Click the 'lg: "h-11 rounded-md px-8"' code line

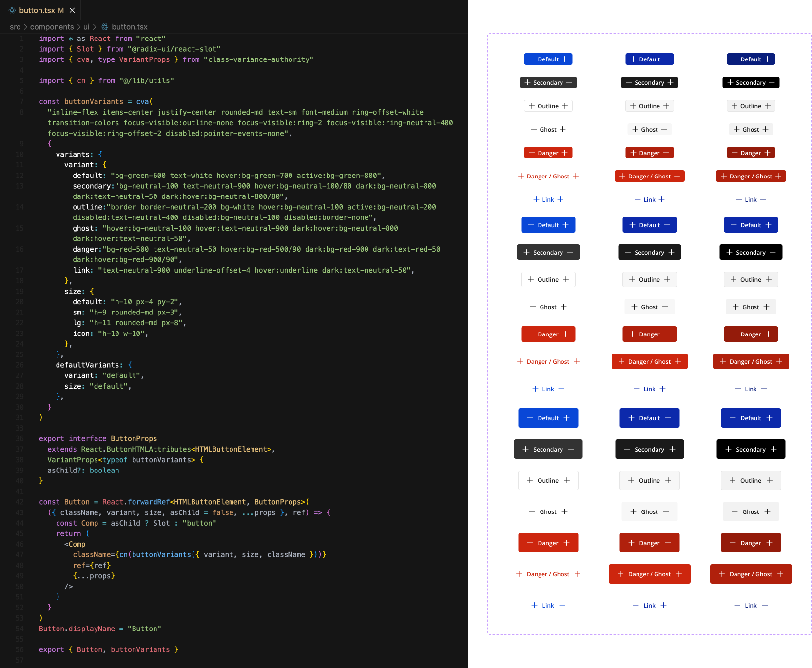pyautogui.click(x=130, y=323)
